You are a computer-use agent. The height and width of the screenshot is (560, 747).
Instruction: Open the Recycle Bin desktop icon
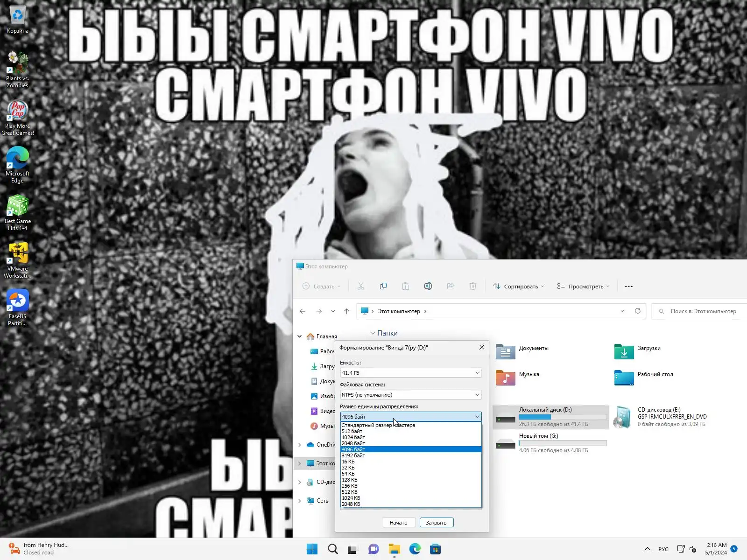click(17, 20)
